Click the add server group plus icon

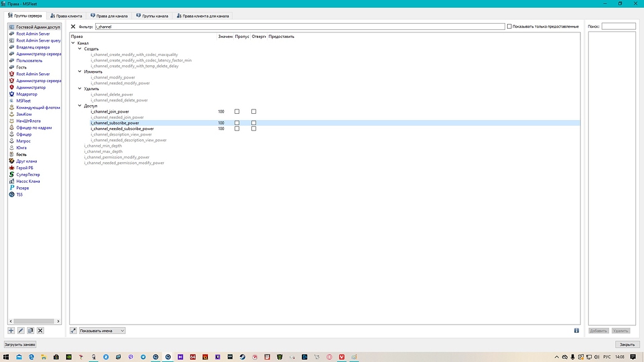[11, 330]
